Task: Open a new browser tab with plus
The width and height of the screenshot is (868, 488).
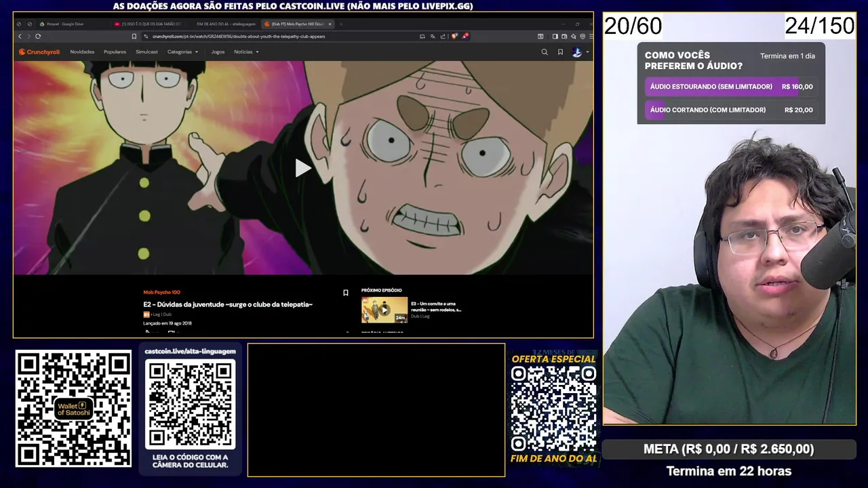Action: 340,24
